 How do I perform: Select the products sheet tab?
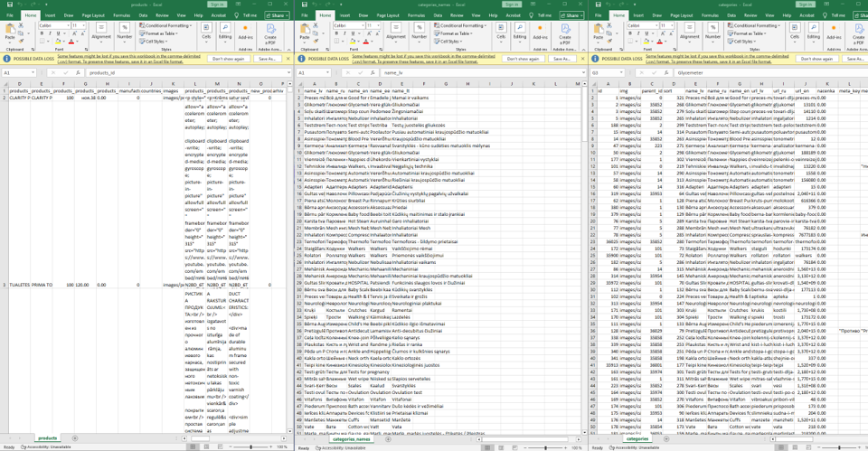[48, 438]
